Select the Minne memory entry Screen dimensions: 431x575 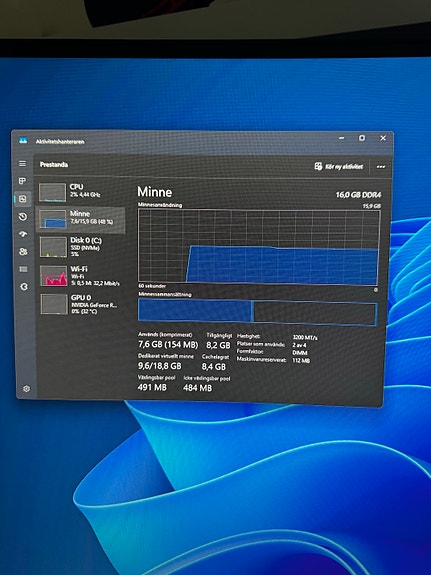point(81,219)
